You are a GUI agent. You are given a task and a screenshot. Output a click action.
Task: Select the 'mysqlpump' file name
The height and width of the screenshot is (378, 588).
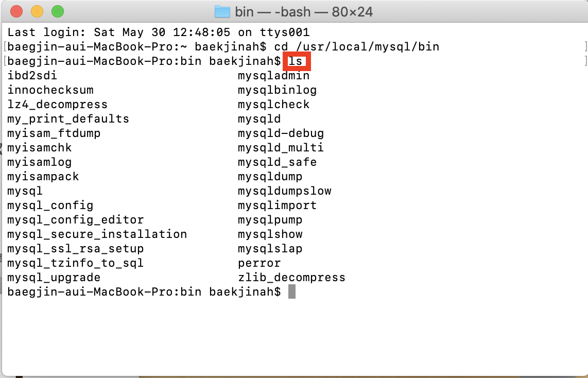(x=270, y=220)
